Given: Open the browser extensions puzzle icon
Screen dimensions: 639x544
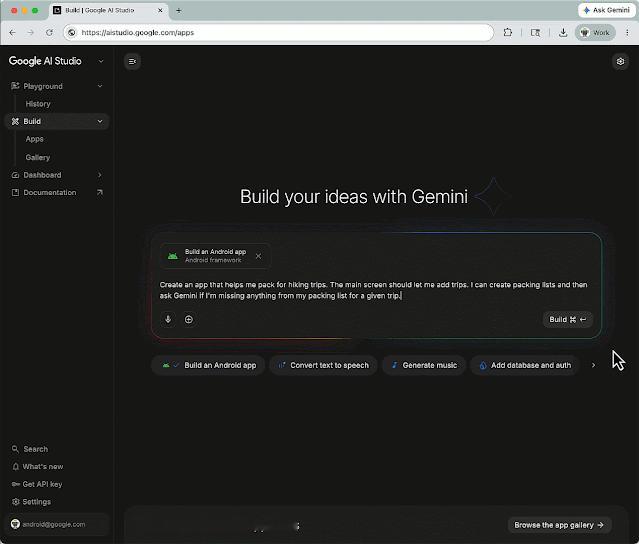Looking at the screenshot, I should coord(508,33).
